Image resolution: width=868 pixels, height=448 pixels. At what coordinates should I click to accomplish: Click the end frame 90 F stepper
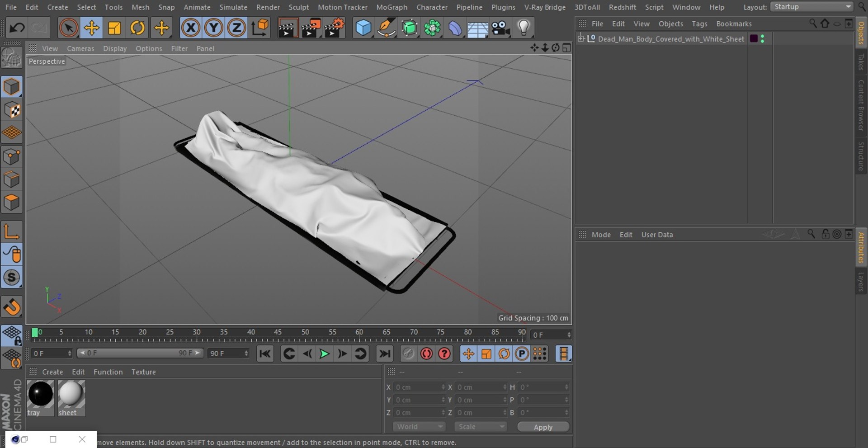pyautogui.click(x=246, y=353)
